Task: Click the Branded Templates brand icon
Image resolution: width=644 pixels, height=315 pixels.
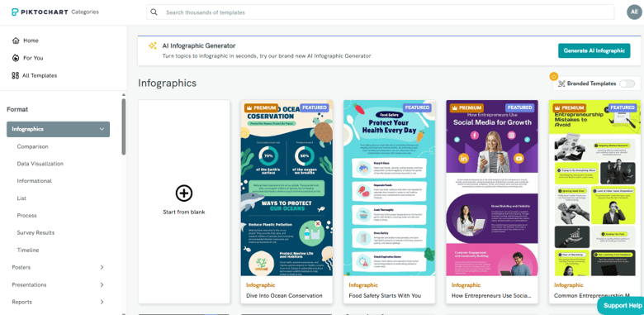Action: (561, 84)
